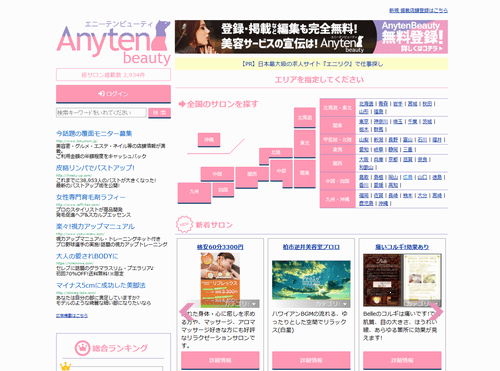This screenshot has width=500, height=371.
Task: Click the Belle brown flyer thumbnail image
Action: click(x=402, y=280)
